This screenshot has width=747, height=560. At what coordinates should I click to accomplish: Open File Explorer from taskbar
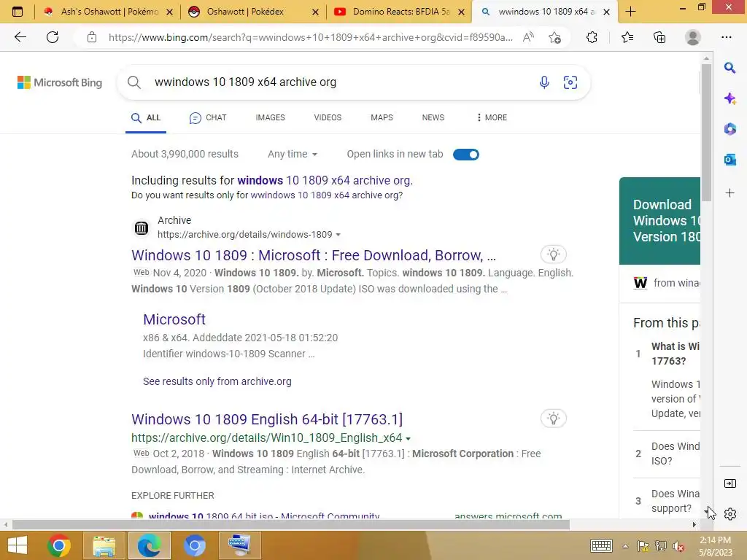[104, 545]
